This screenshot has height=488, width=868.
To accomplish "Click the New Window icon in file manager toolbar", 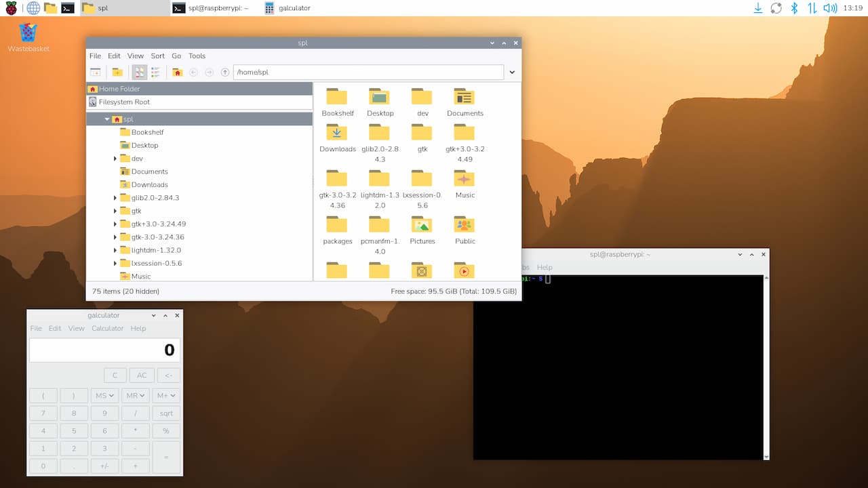I will 96,73.
